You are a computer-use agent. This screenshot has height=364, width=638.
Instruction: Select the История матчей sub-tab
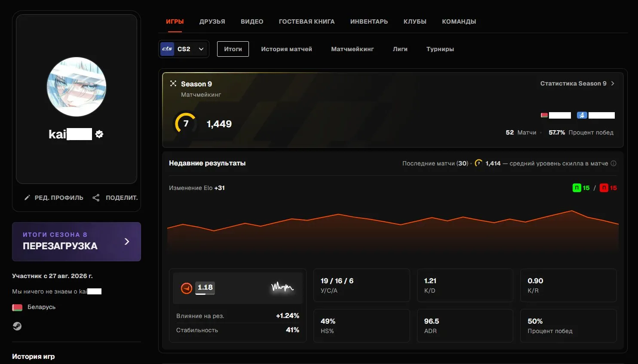pos(286,49)
